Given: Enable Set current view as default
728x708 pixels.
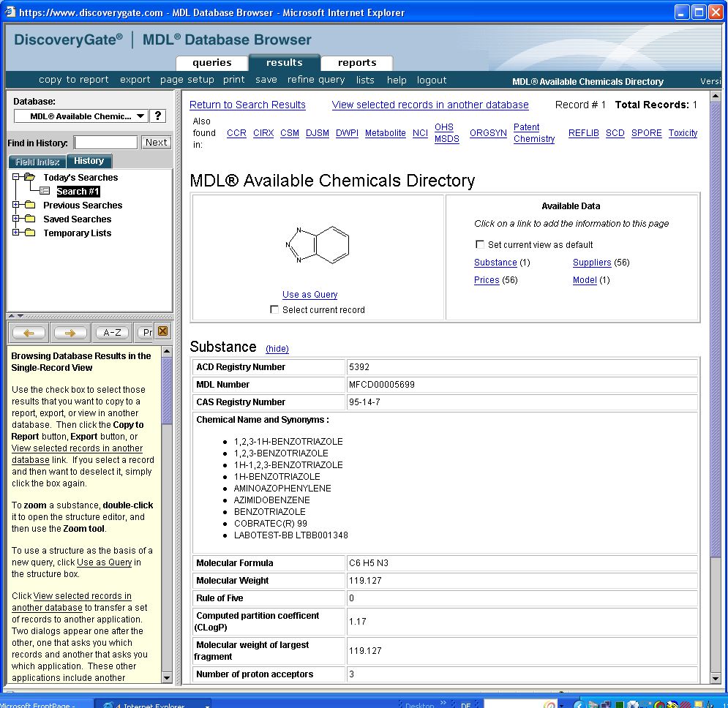Looking at the screenshot, I should (480, 245).
